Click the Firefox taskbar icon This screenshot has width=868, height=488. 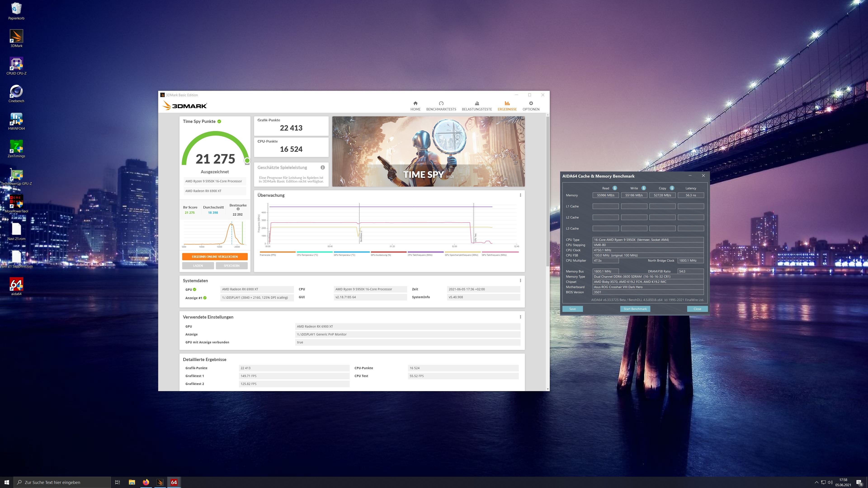tap(146, 482)
